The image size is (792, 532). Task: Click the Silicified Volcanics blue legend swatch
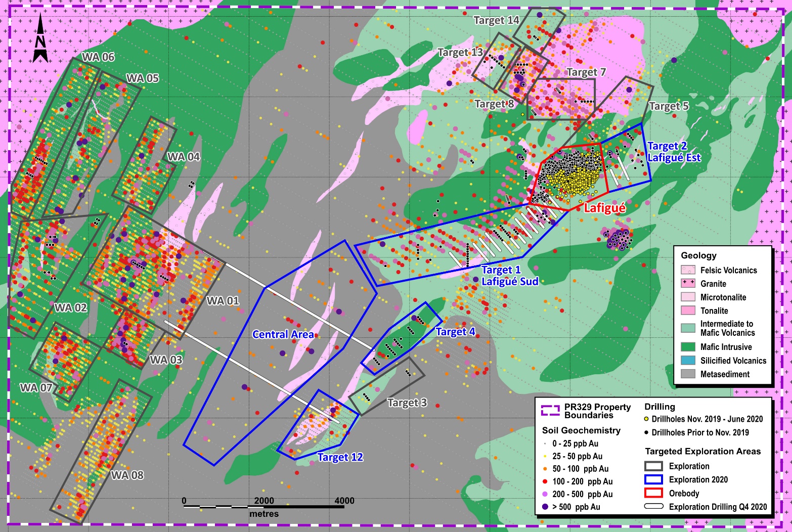[x=688, y=361]
